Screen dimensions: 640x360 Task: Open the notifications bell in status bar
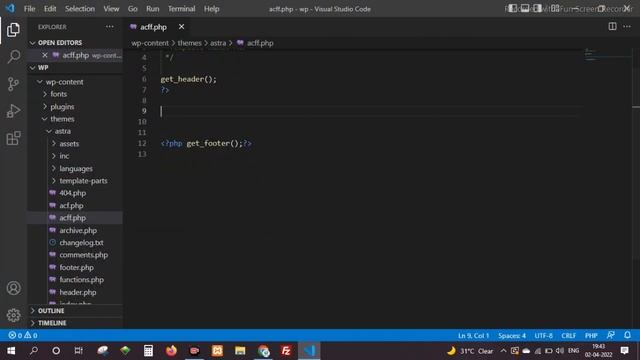click(627, 335)
